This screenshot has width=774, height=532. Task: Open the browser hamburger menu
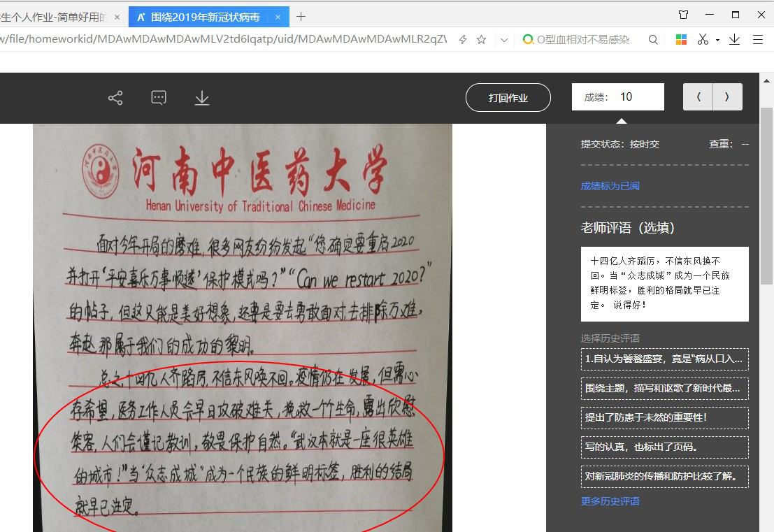tap(758, 40)
